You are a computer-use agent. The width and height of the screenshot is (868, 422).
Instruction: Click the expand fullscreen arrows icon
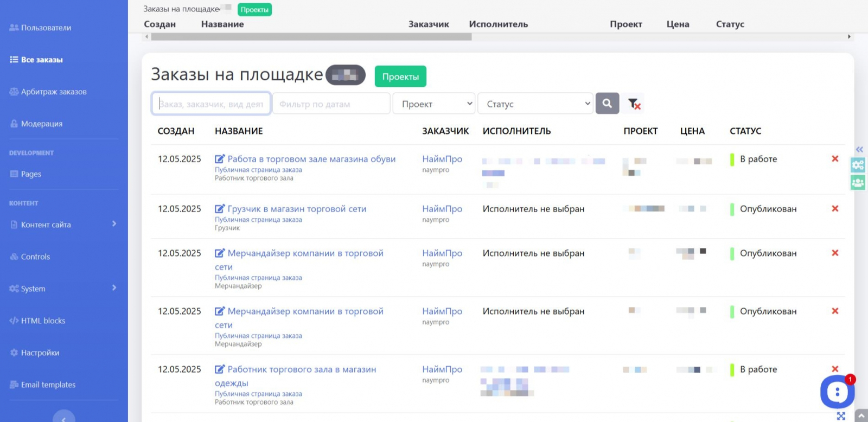tap(841, 416)
